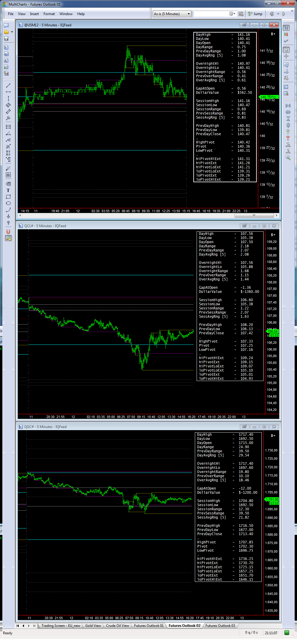
Task: Open the status line menu on @USM12 chart
Action: pyautogui.click(x=273, y=34)
